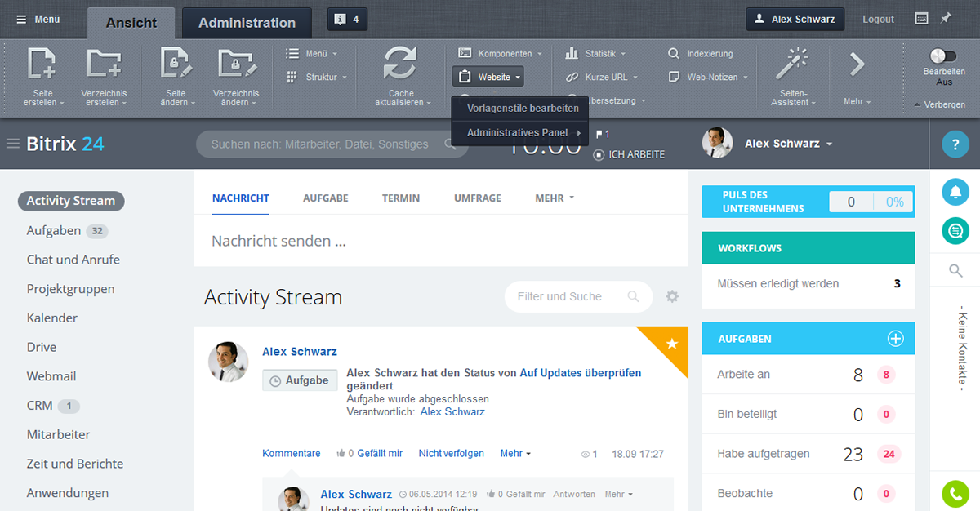Image resolution: width=980 pixels, height=511 pixels.
Task: Click the Kommentare link
Action: click(292, 454)
